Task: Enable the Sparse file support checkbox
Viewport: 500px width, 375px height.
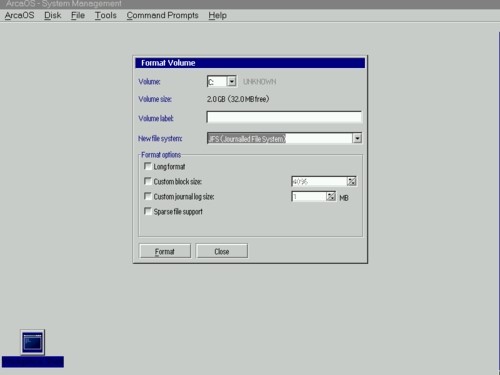Action: click(x=147, y=211)
